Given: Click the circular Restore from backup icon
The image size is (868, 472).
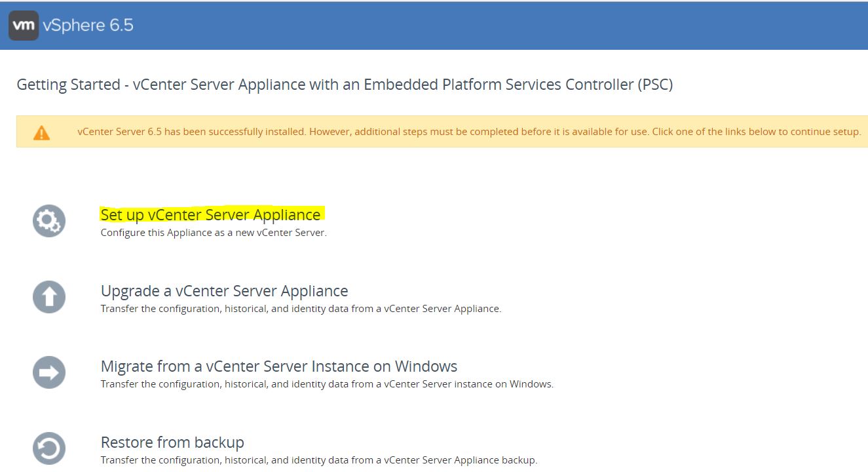Looking at the screenshot, I should (x=49, y=449).
